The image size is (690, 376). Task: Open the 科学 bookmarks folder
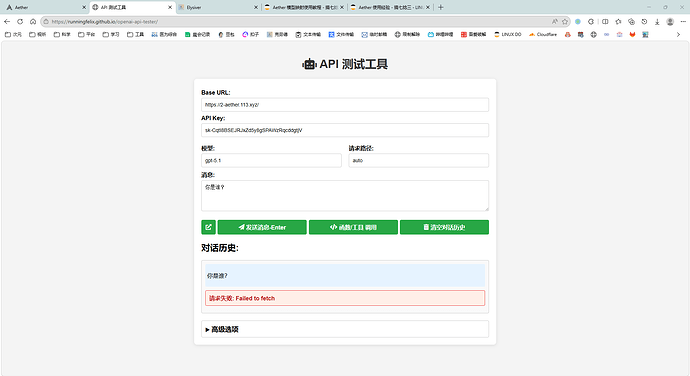(x=62, y=34)
